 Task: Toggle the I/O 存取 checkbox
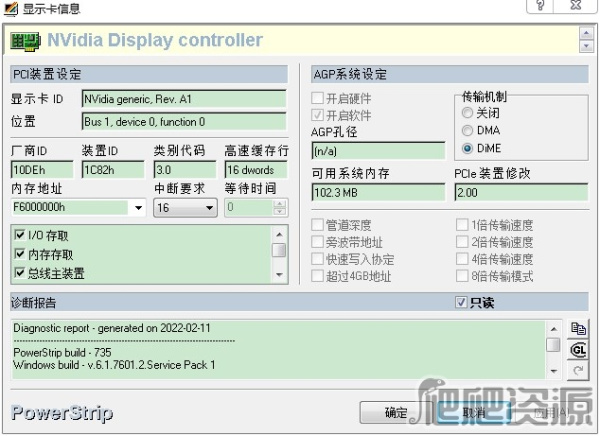[19, 234]
